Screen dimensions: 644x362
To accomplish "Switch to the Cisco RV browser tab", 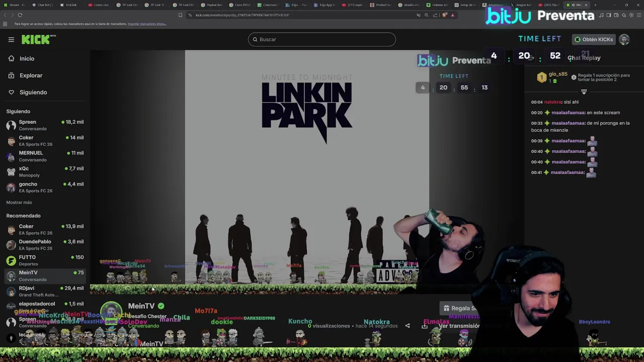I will tap(240, 5).
